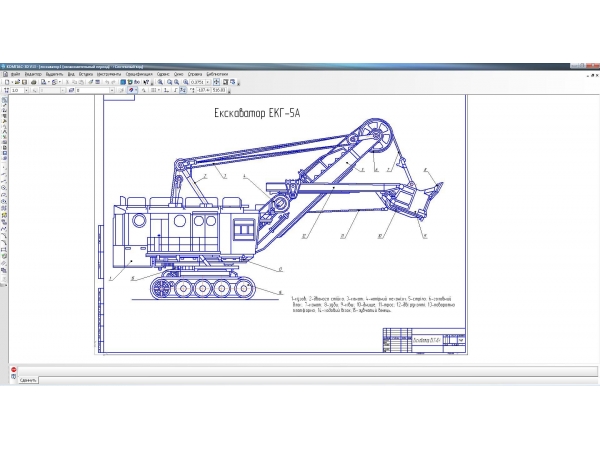Open the Файл menu

(14, 73)
